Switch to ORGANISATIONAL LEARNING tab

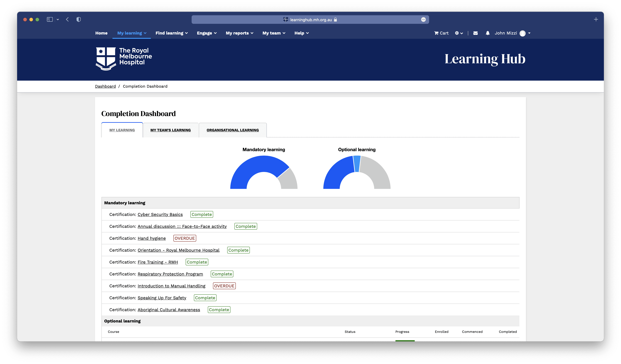[x=233, y=130]
